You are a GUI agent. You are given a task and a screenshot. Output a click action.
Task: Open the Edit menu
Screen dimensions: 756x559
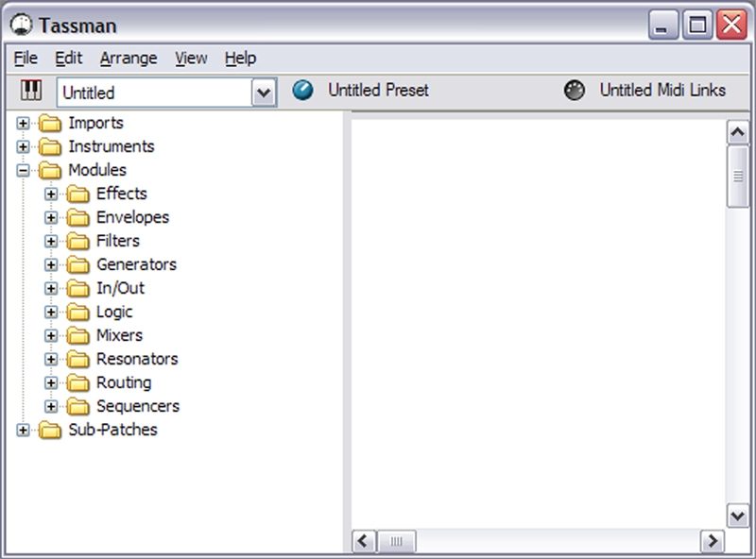click(x=68, y=59)
